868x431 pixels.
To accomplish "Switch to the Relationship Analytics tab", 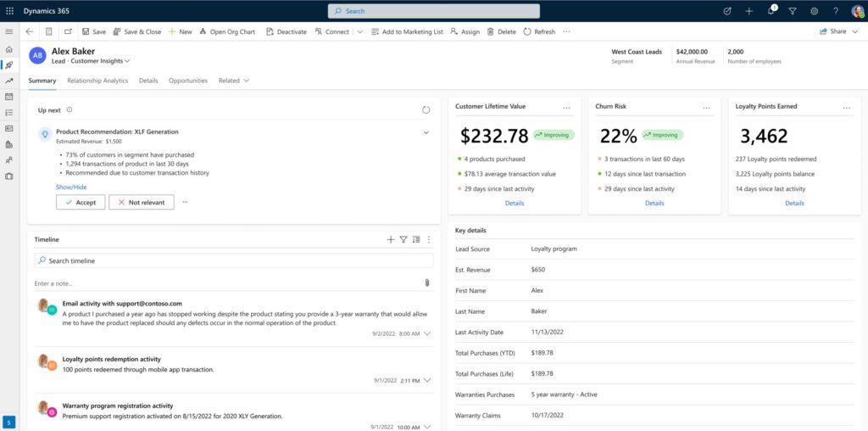I will point(97,81).
